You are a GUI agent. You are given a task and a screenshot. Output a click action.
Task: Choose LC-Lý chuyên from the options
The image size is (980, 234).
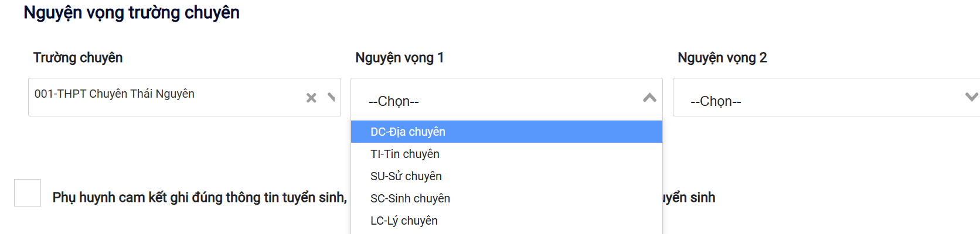404,221
